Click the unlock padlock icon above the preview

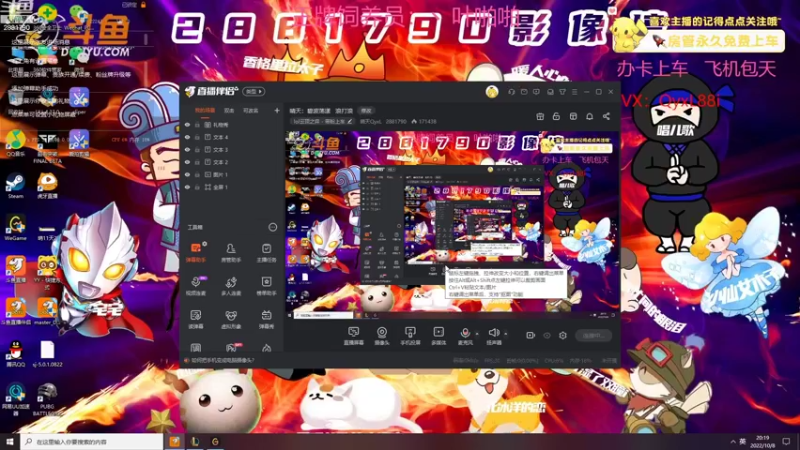(556, 116)
